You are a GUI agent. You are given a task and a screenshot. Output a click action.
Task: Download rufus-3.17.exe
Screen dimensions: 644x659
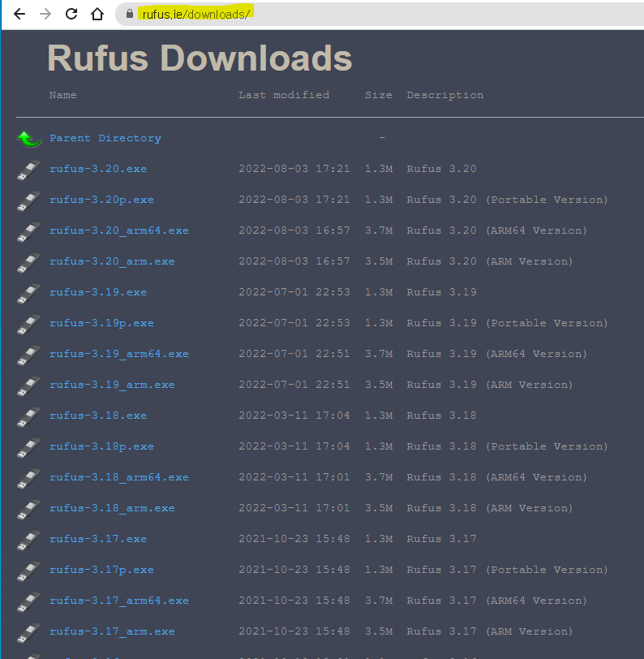coord(98,539)
